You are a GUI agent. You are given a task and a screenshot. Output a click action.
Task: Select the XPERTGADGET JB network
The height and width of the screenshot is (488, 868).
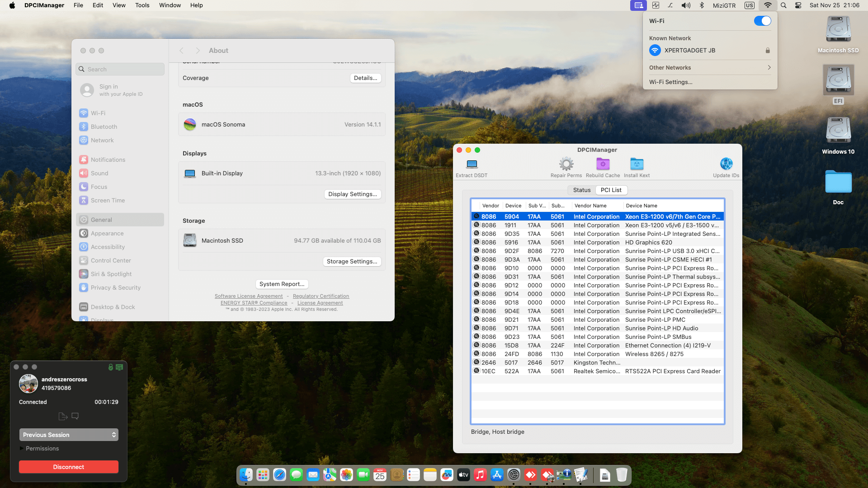[710, 51]
